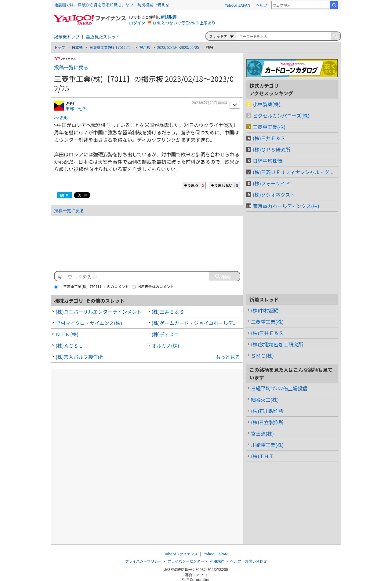Open Yahoo! JAPAN link in top bar
The image size is (392, 581).
pyautogui.click(x=237, y=5)
